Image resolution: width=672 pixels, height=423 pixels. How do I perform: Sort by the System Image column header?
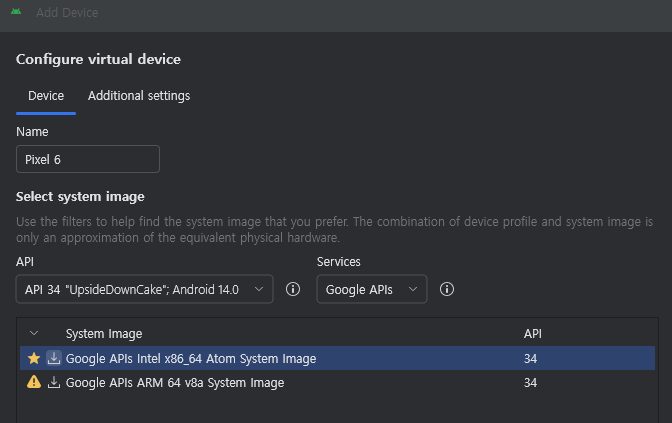coord(104,333)
